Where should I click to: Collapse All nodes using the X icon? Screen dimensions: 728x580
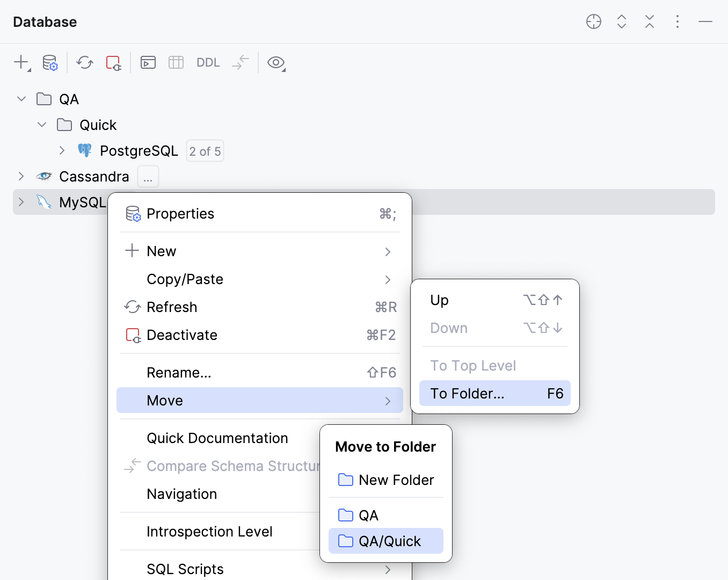pyautogui.click(x=650, y=21)
